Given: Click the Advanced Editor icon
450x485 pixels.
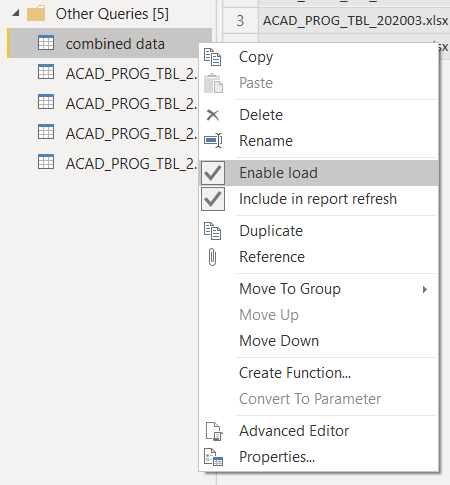Looking at the screenshot, I should coord(214,431).
